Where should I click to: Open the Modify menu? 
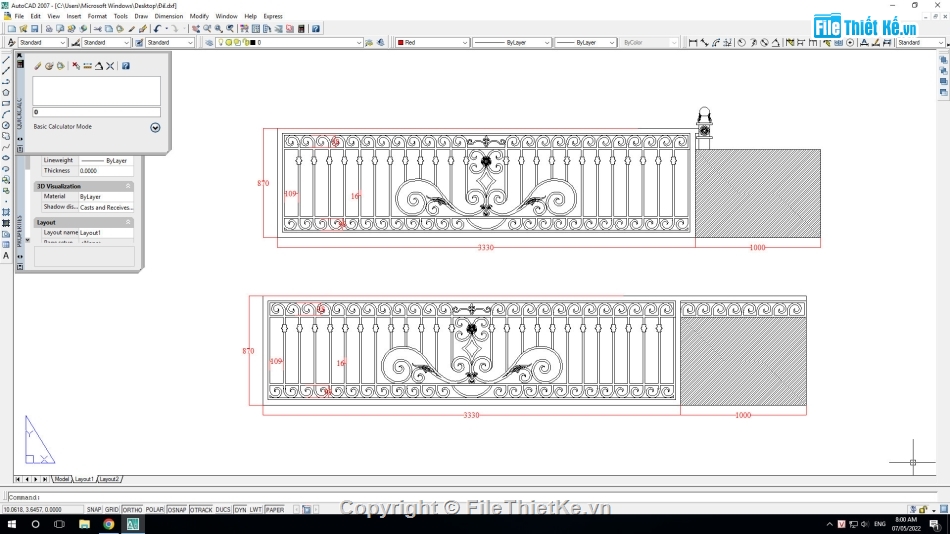[199, 16]
